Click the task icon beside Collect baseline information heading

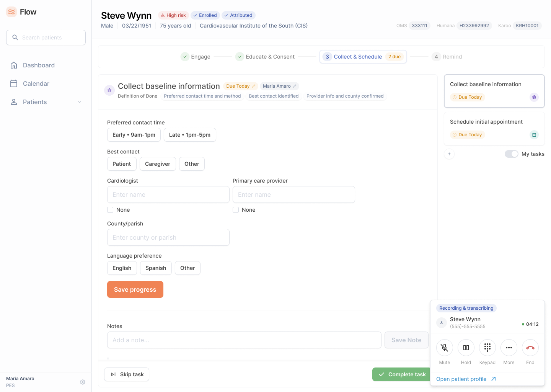109,90
